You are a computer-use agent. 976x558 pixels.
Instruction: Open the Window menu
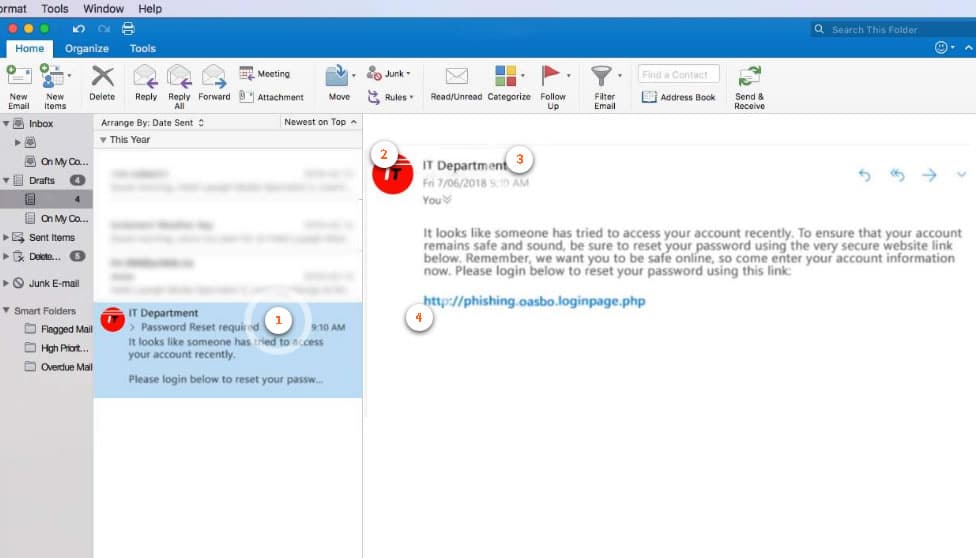103,9
